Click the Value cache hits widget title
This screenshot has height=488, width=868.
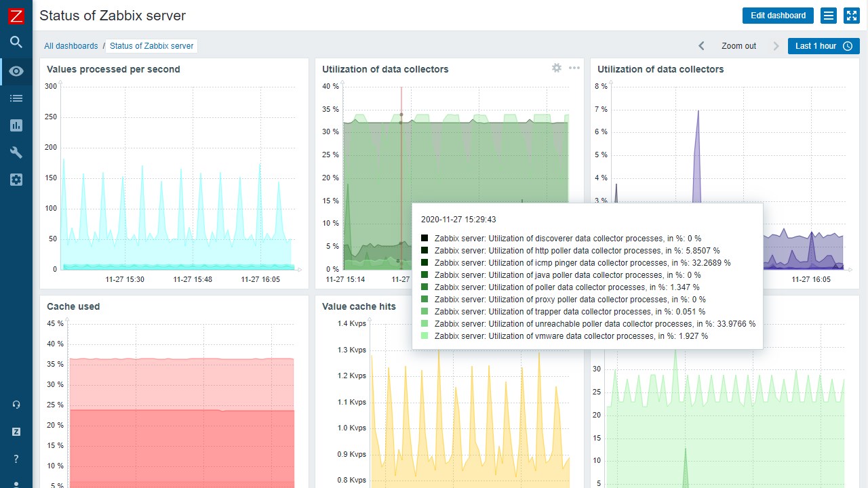(359, 306)
